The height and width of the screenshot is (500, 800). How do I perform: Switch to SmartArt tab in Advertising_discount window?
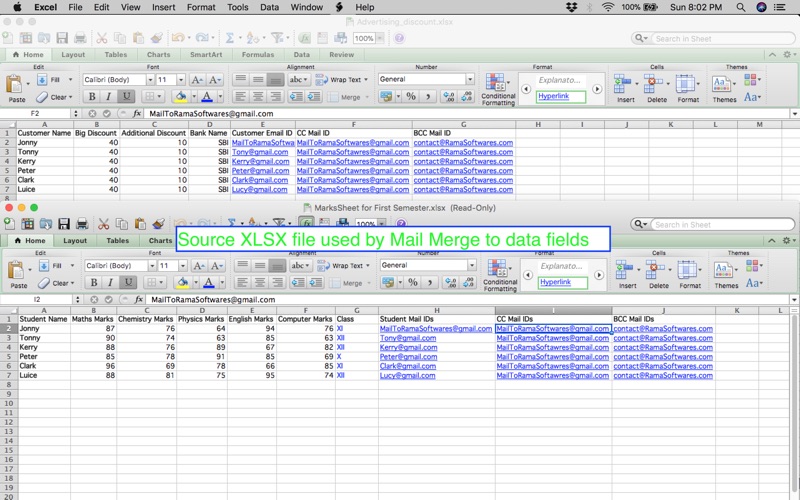coord(206,55)
